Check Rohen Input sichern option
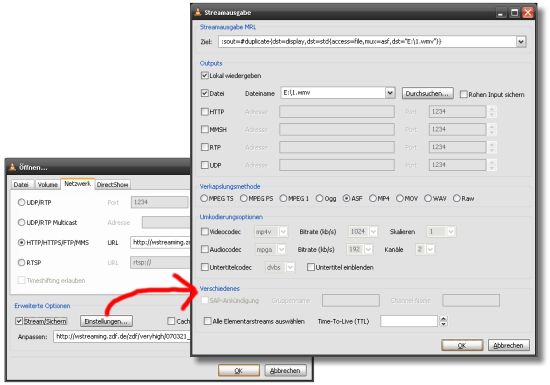The image size is (550, 385). tap(463, 94)
